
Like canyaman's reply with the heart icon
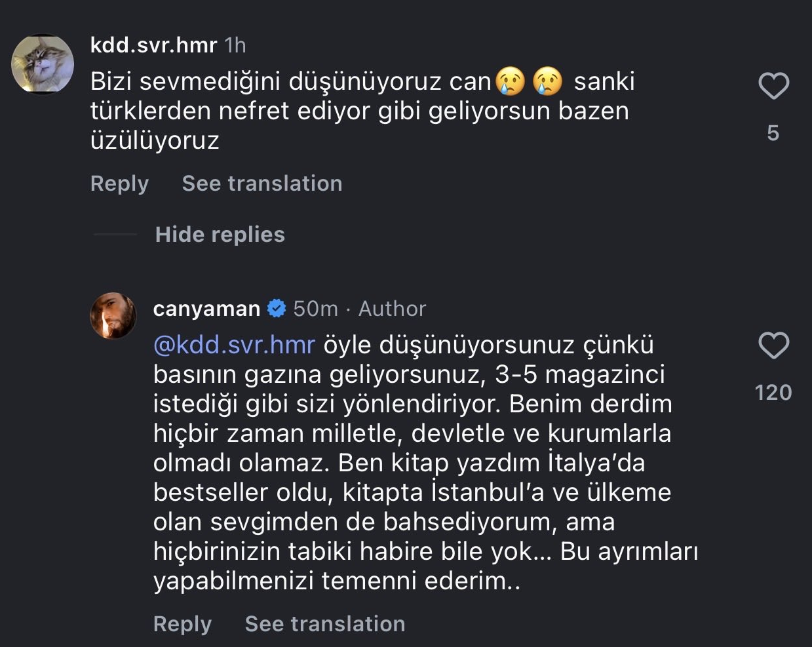(x=773, y=345)
